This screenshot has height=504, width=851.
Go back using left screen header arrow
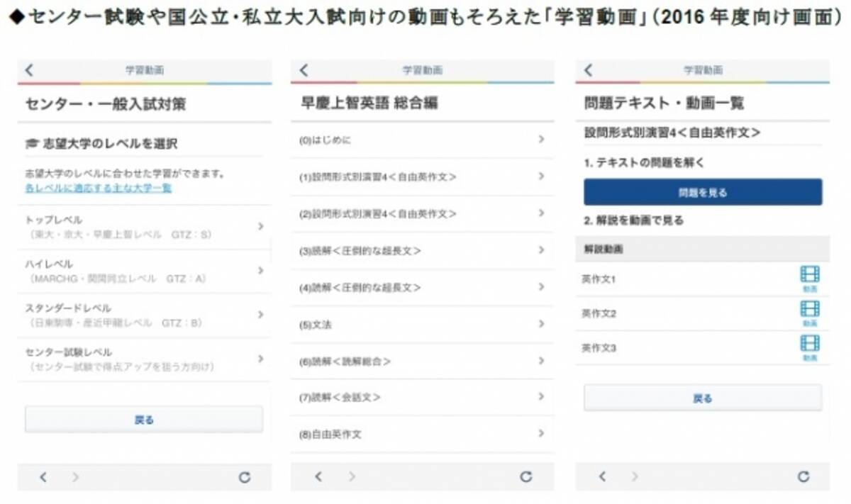pyautogui.click(x=29, y=70)
